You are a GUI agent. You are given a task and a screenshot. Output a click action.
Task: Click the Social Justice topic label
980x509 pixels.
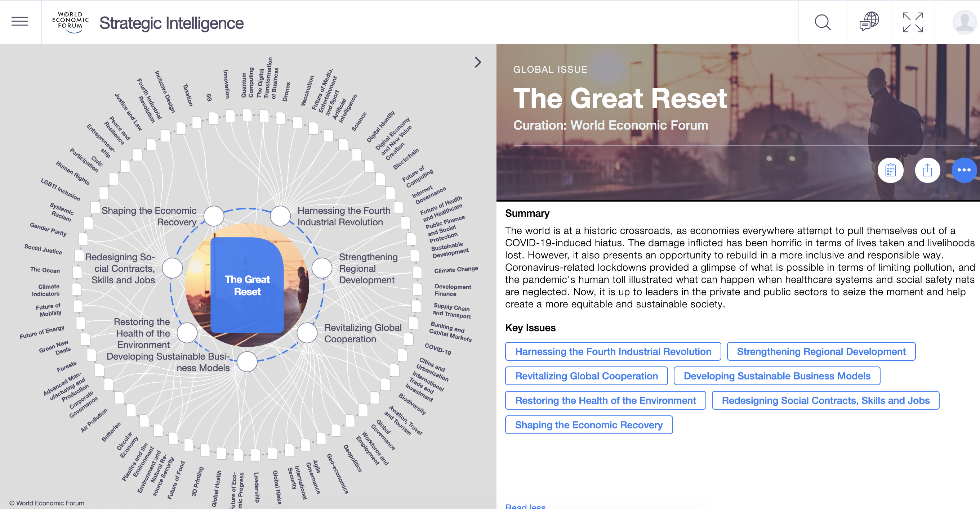point(43,249)
